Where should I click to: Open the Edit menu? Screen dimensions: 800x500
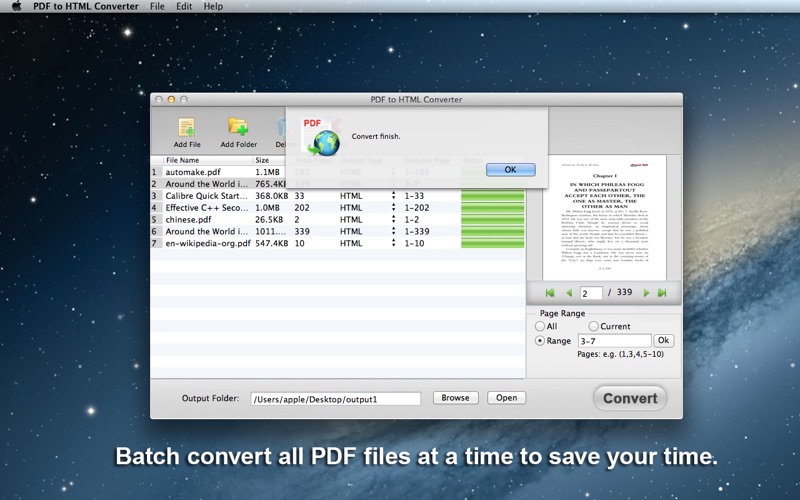pyautogui.click(x=184, y=6)
